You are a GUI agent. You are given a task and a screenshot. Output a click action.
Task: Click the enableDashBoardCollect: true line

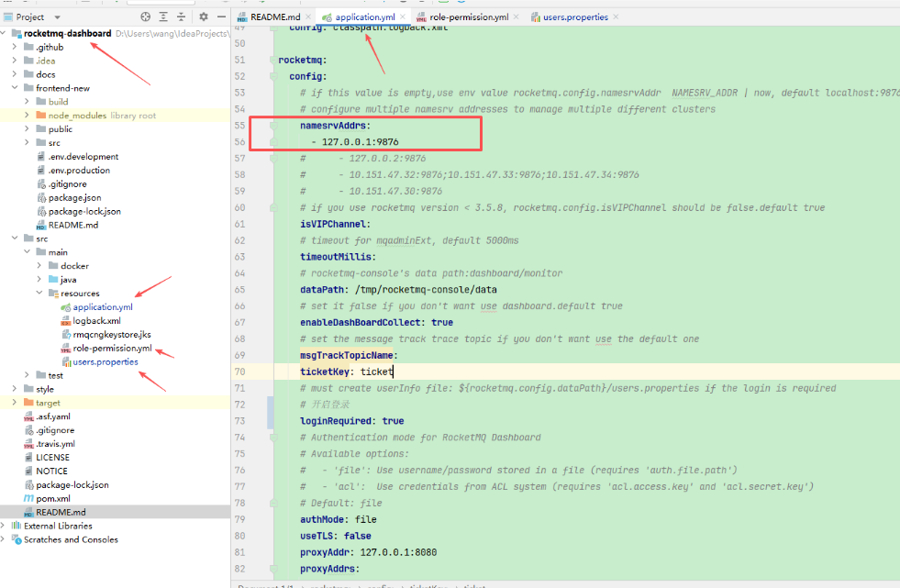(x=376, y=322)
